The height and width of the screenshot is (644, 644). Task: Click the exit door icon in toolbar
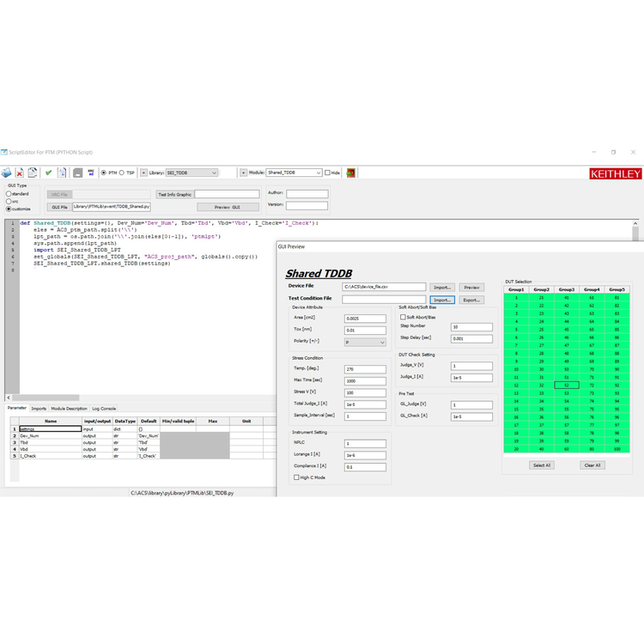click(x=350, y=173)
